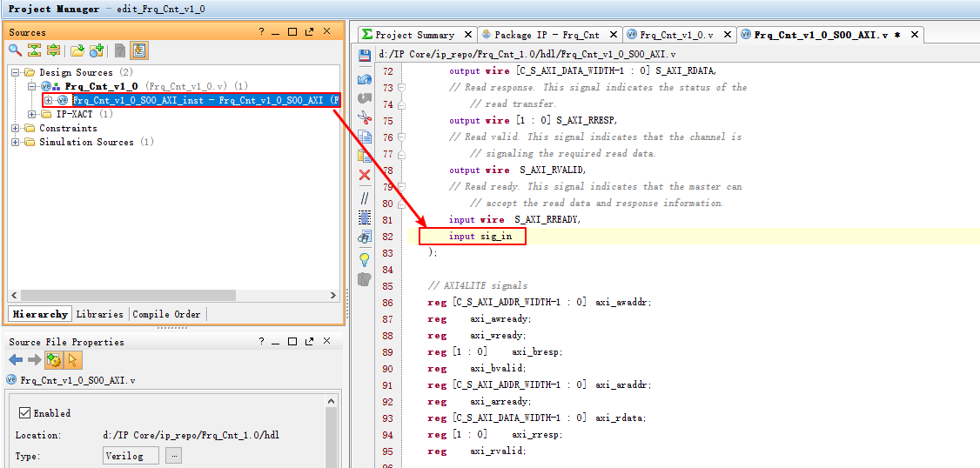
Task: Close the Package IP - Frq_Cnt tab
Action: pyautogui.click(x=613, y=35)
